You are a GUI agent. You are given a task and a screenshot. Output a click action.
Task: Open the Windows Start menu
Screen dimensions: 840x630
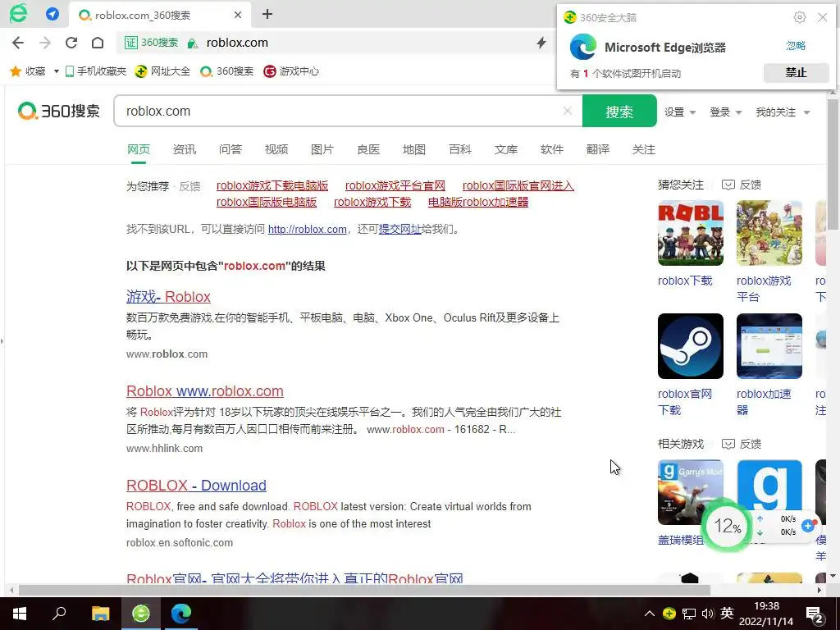coord(20,614)
